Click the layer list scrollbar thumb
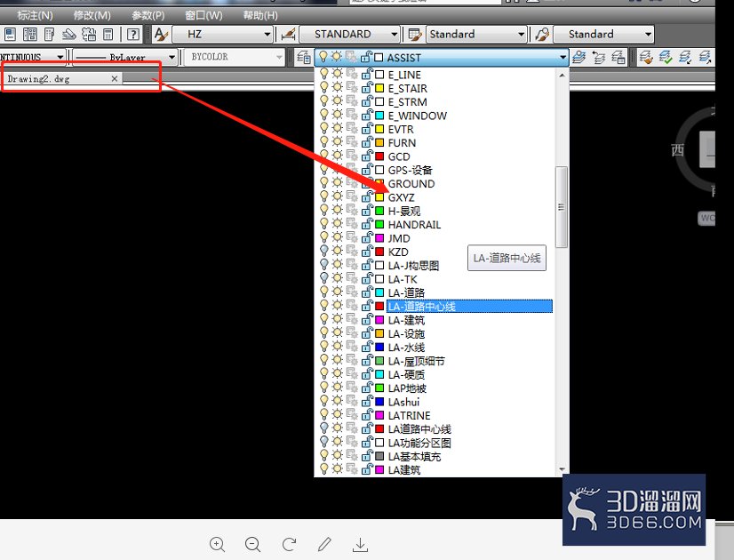Screen dimensions: 734x560 pos(562,206)
